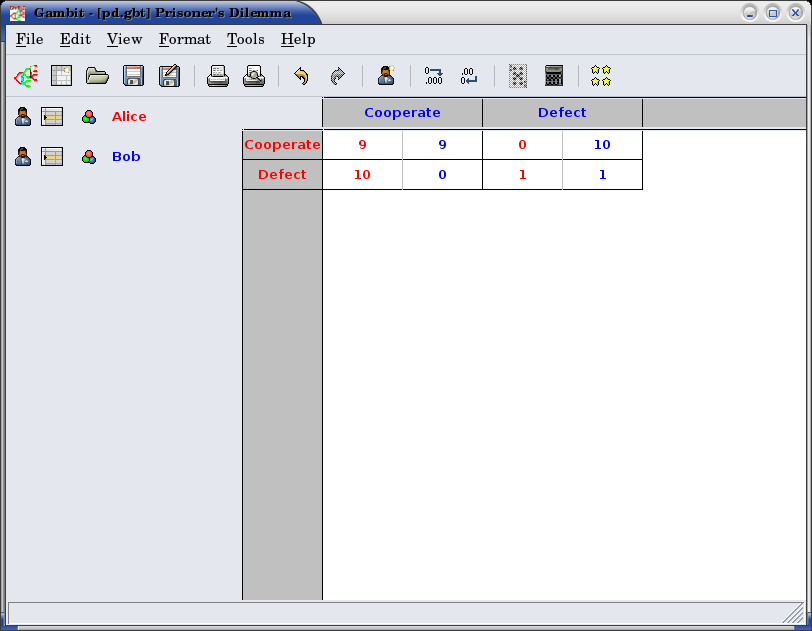Open print preview from the toolbar
The image size is (812, 631).
(x=254, y=76)
